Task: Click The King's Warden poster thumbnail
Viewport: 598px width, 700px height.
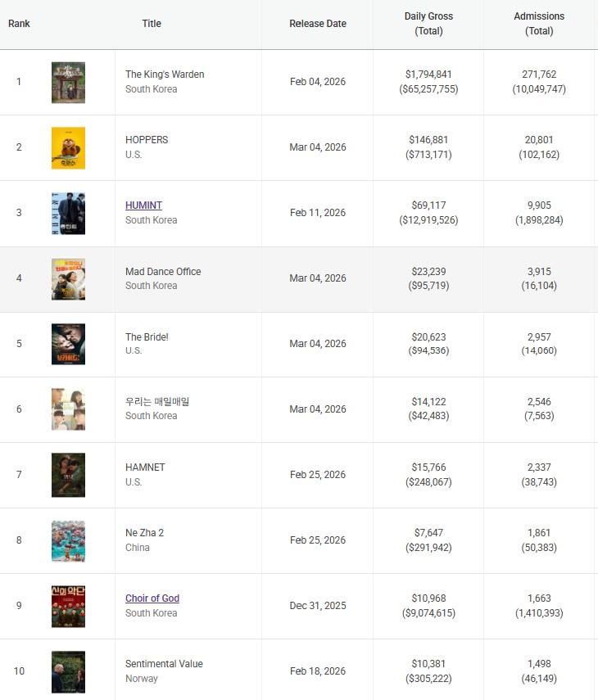Action: click(68, 82)
